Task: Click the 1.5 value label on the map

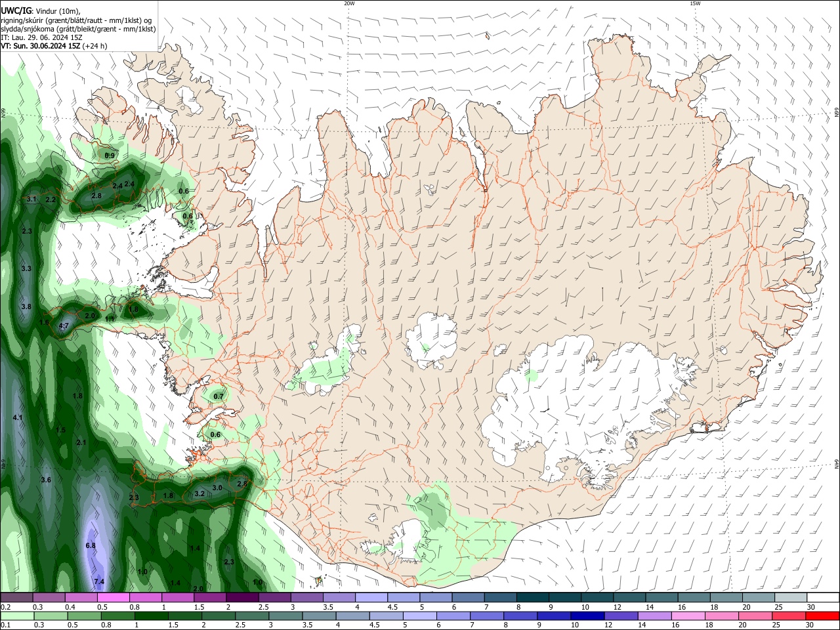Action: coord(61,430)
